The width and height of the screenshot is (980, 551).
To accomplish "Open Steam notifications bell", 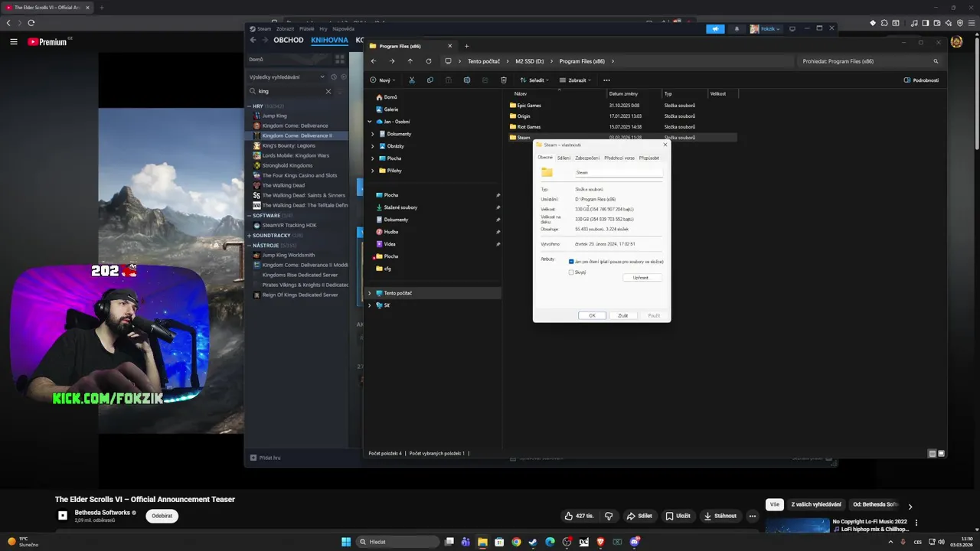I will pyautogui.click(x=737, y=29).
